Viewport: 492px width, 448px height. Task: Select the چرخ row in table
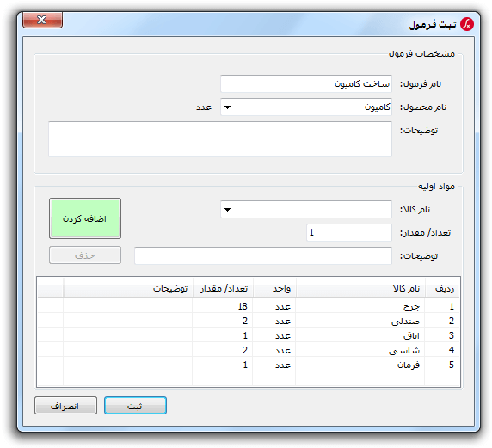[x=249, y=306]
